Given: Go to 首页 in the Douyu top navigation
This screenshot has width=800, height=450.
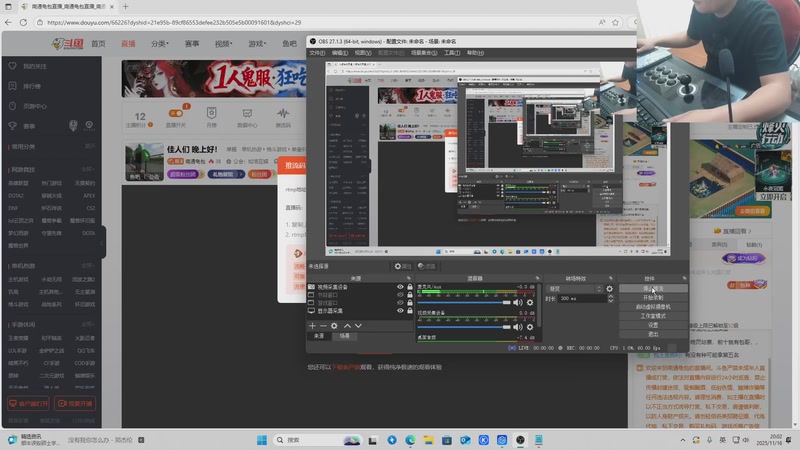Looking at the screenshot, I should [98, 44].
